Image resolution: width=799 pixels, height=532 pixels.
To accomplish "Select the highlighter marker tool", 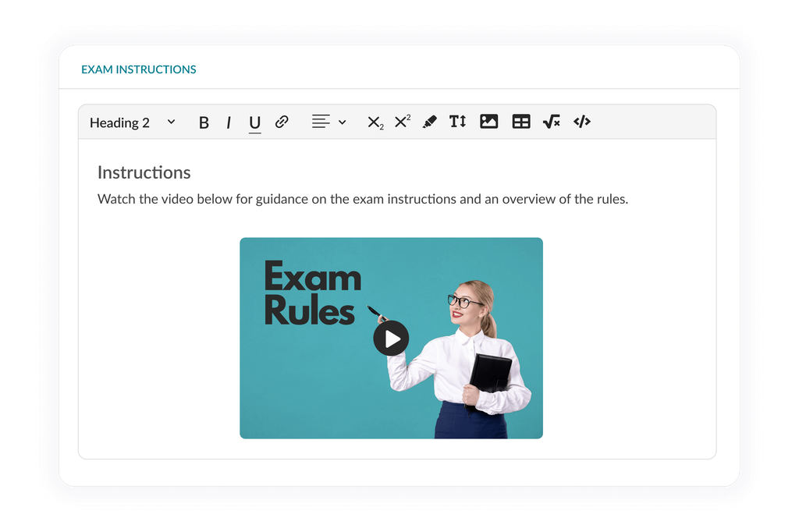I will click(430, 122).
